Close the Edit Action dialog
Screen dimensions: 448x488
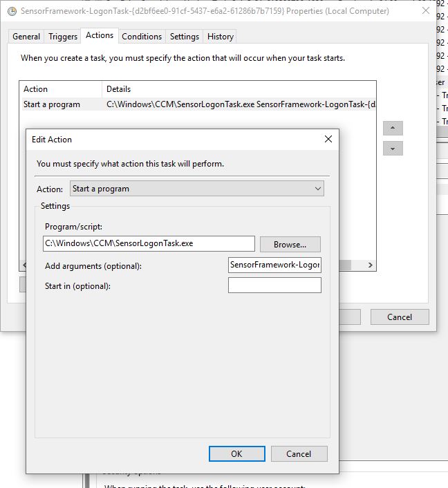(x=328, y=139)
